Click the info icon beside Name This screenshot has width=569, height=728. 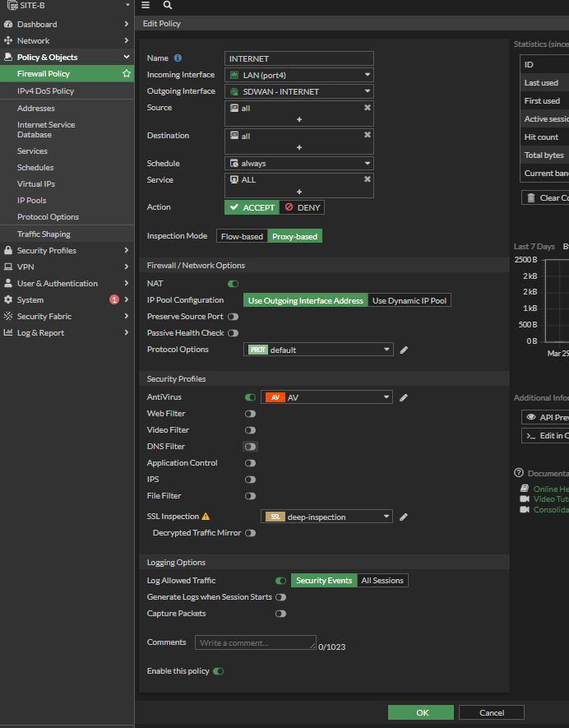178,58
